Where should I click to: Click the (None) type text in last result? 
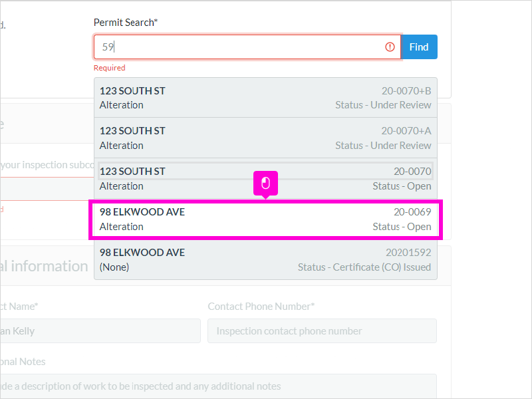114,267
